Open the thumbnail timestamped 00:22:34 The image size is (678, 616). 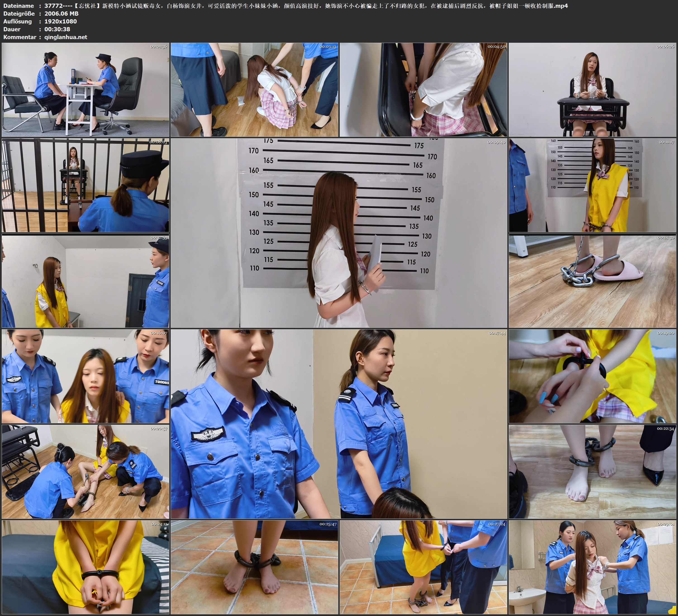[x=593, y=472]
